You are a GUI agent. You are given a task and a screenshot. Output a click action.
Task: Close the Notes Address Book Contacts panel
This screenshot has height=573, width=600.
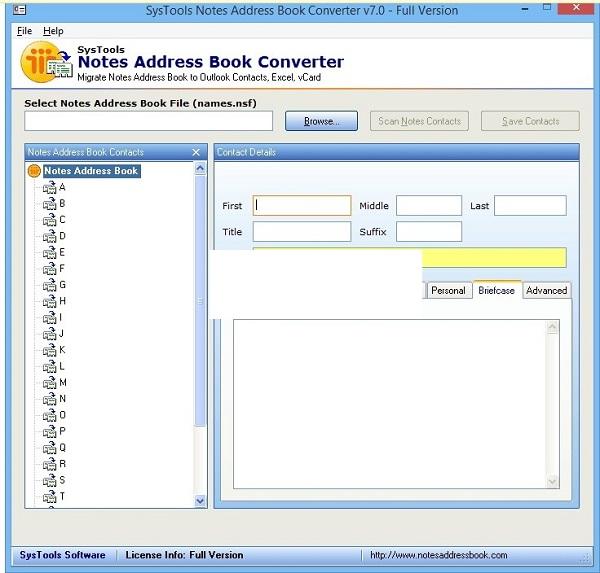tap(196, 152)
